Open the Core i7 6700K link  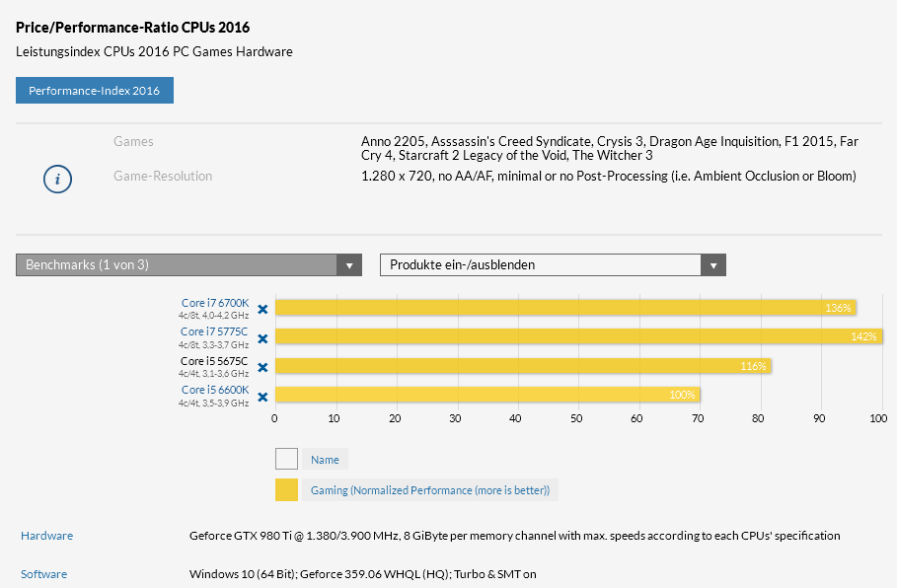[215, 303]
